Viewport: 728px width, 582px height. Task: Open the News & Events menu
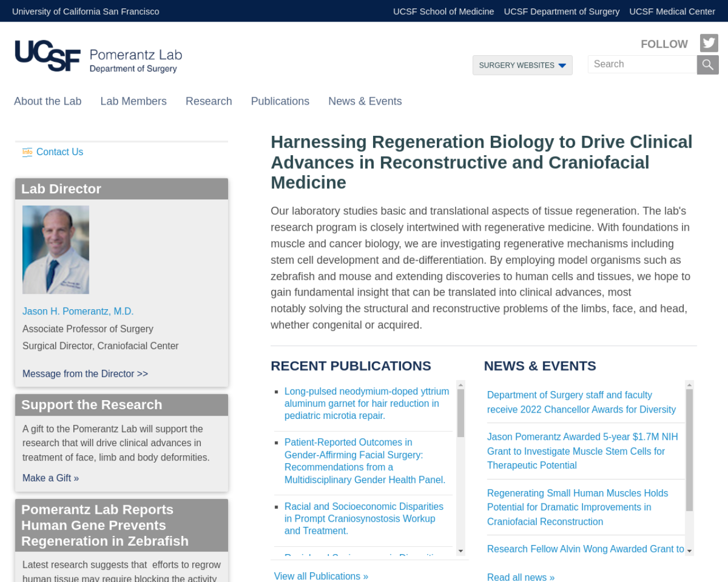click(x=365, y=101)
